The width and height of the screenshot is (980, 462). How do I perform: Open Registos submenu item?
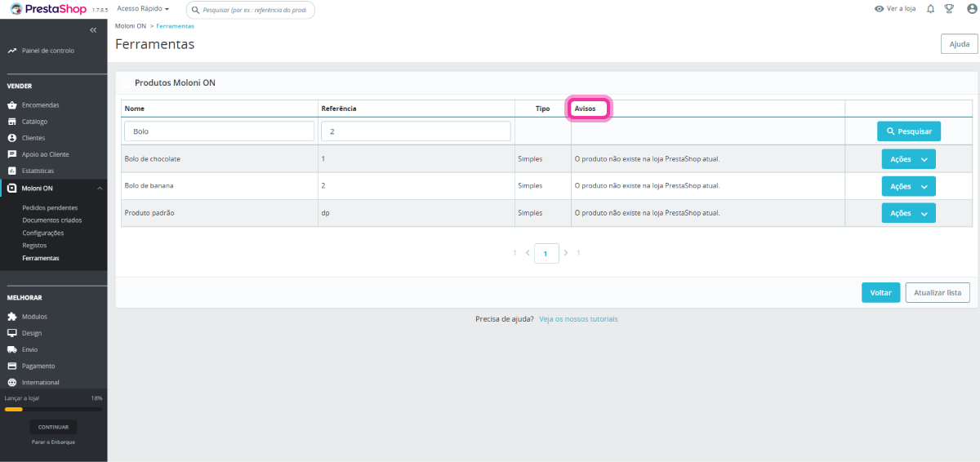click(x=34, y=245)
